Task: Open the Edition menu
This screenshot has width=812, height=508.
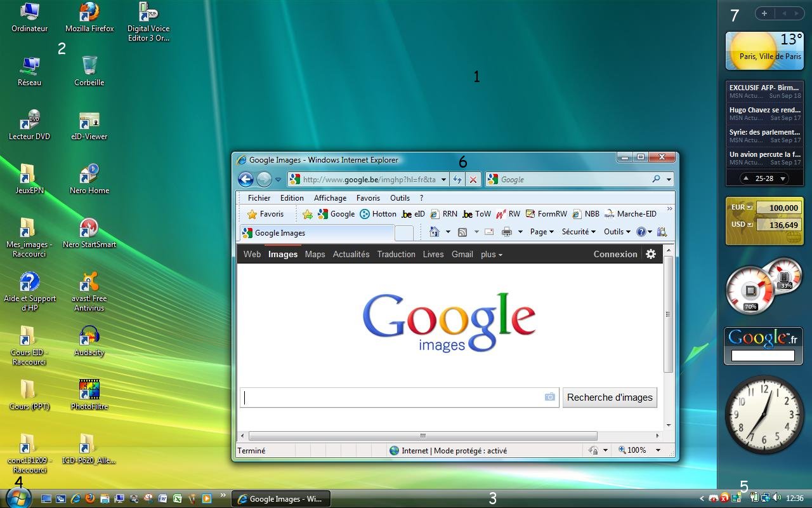Action: point(292,197)
